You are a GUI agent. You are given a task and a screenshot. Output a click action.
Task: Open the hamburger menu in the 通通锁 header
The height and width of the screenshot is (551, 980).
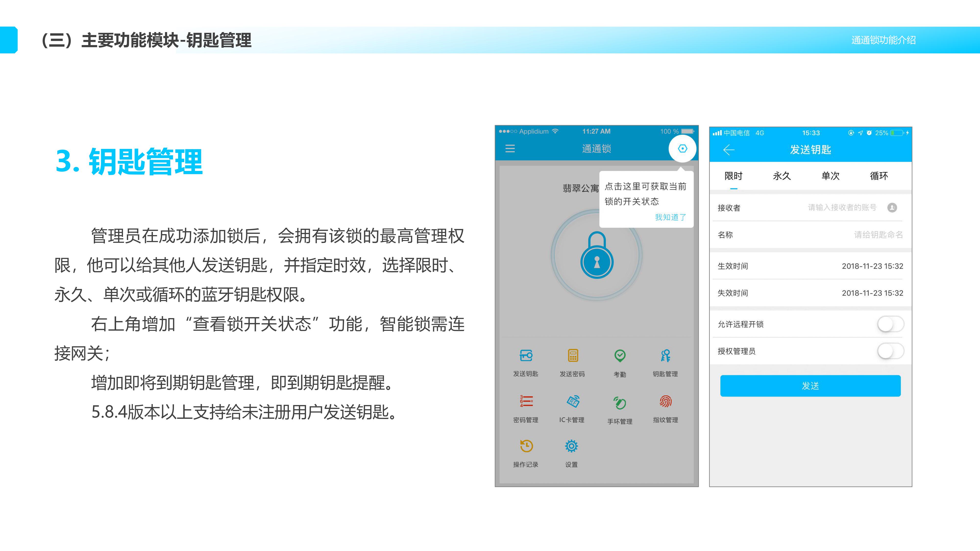coord(510,149)
